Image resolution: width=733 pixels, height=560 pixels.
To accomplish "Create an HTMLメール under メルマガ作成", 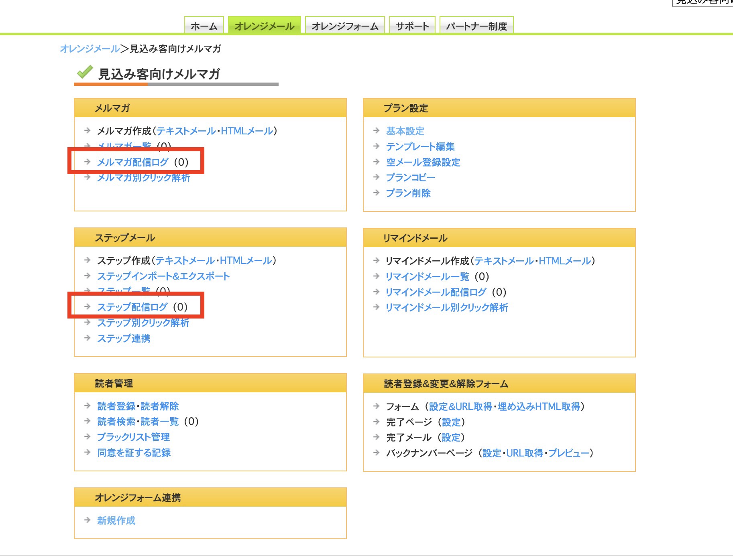I will tap(247, 131).
